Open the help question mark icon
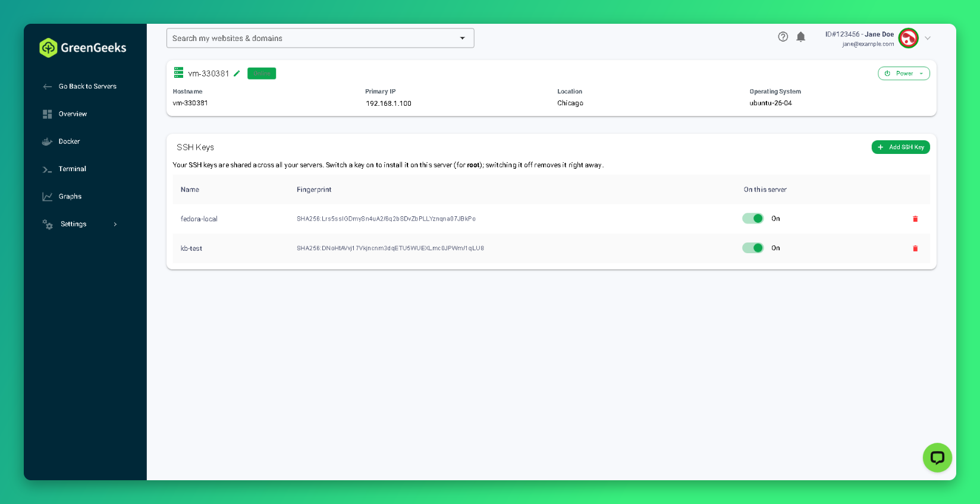The height and width of the screenshot is (504, 980). 783,37
